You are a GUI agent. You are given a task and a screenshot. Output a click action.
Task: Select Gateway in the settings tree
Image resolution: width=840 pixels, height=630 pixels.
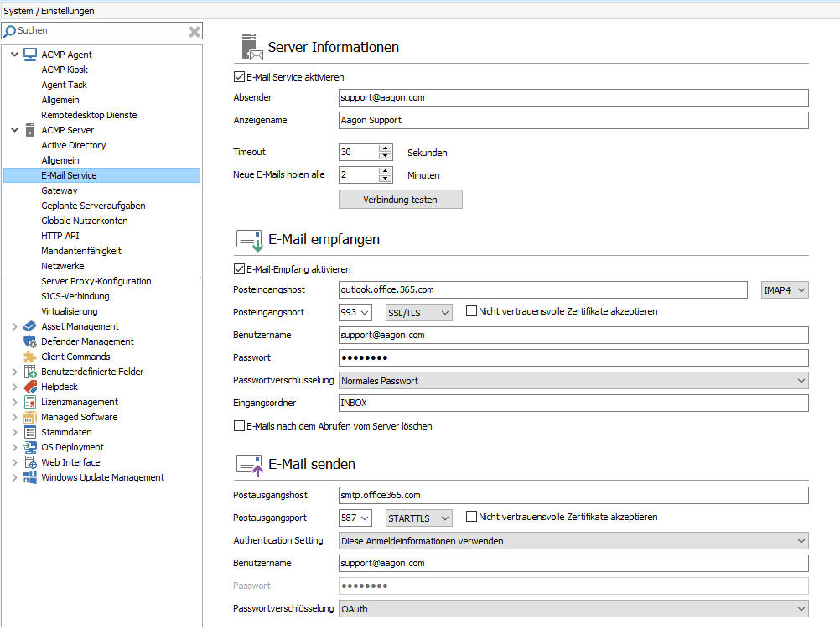[x=60, y=190]
